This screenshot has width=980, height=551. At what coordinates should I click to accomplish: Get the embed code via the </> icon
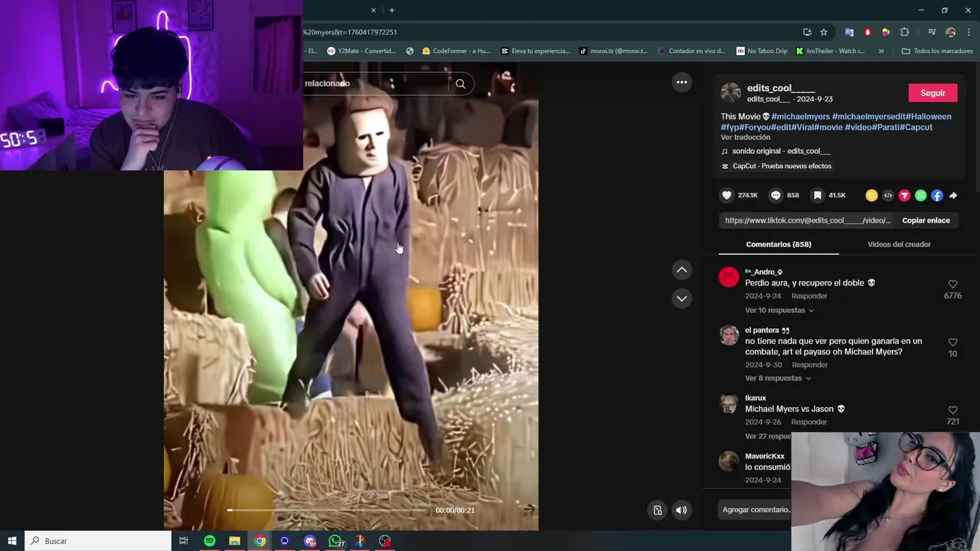pyautogui.click(x=888, y=195)
